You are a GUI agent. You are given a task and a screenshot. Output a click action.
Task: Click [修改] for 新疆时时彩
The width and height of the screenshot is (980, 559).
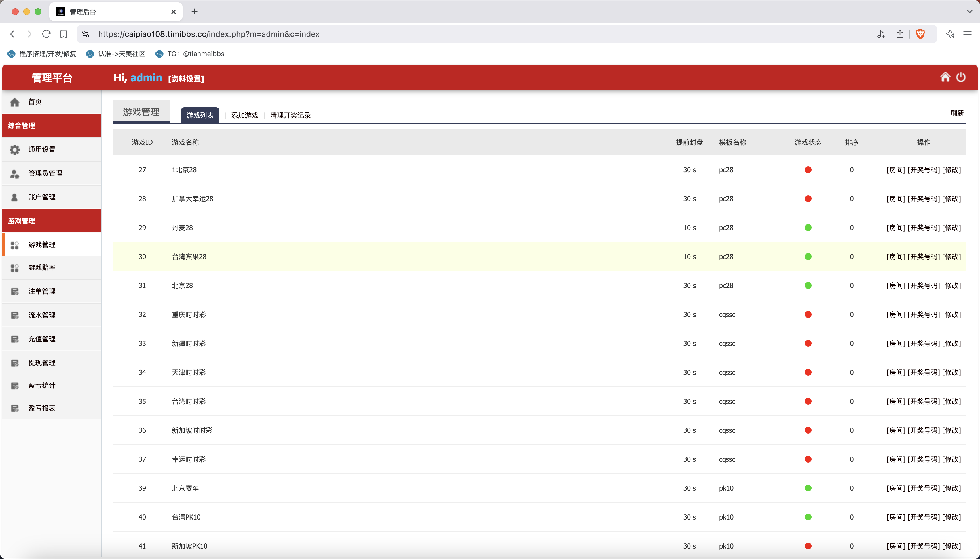pos(951,343)
